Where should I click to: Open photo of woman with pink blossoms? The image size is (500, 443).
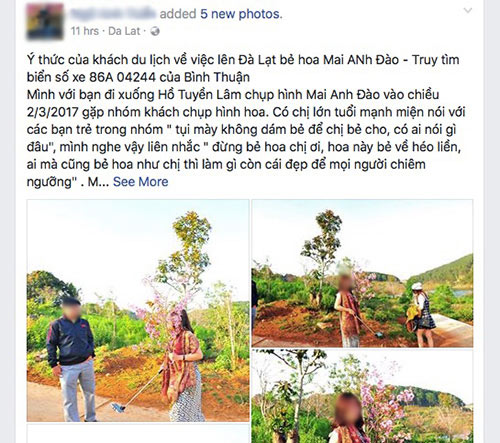click(x=362, y=396)
